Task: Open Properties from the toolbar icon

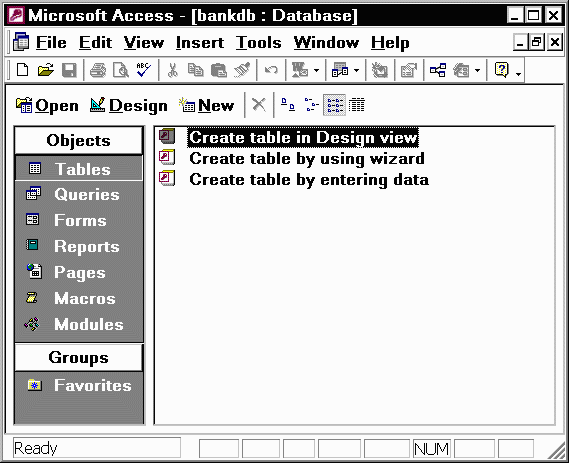Action: [409, 70]
